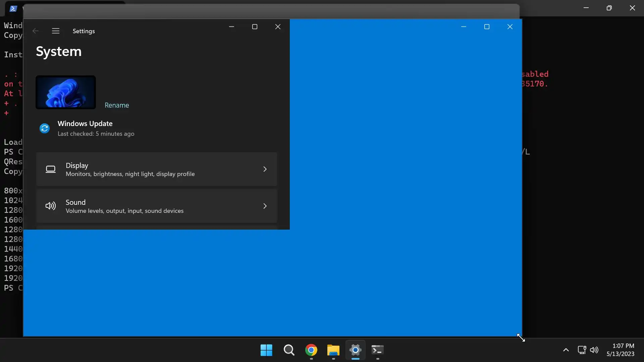Switch to Terminal in taskbar

coord(377,350)
